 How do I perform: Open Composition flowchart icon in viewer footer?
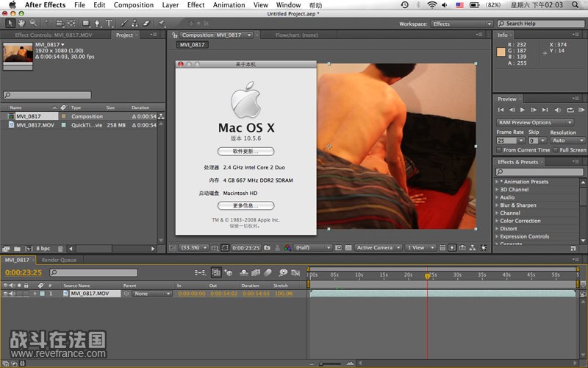point(473,248)
